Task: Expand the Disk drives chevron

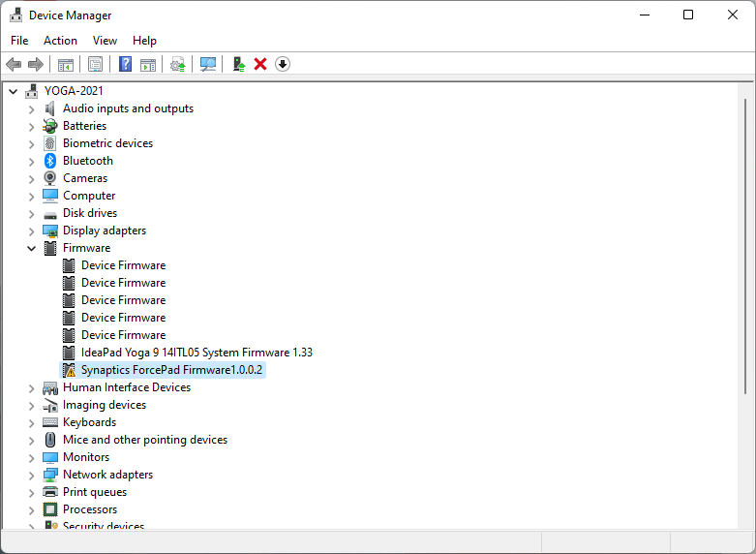Action: coord(31,214)
